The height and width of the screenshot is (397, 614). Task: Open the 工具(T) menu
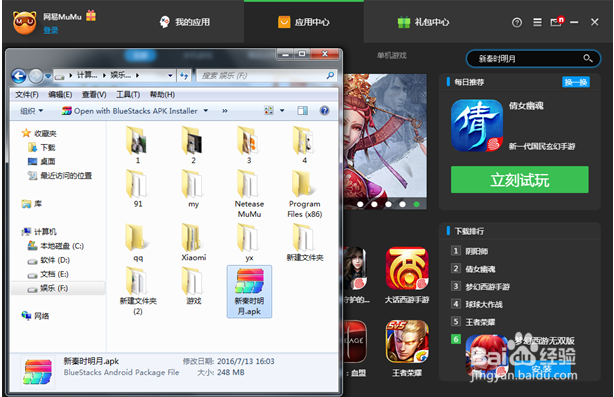pos(128,94)
